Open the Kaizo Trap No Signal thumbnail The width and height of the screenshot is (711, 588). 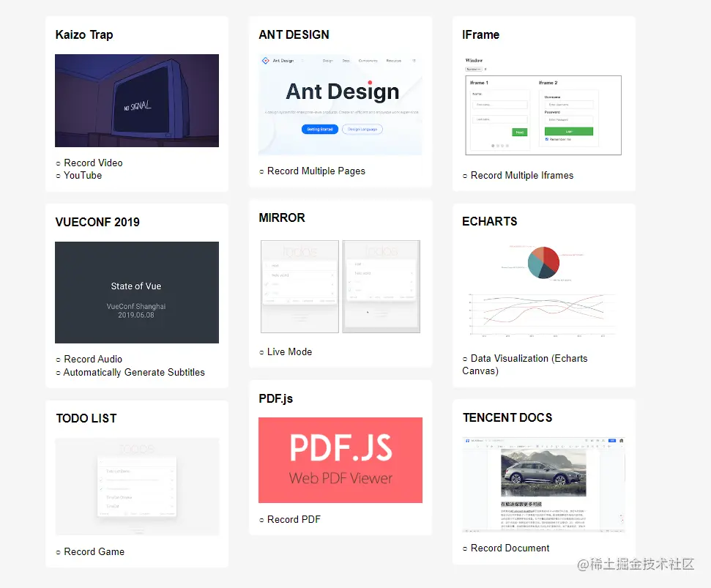click(x=136, y=100)
